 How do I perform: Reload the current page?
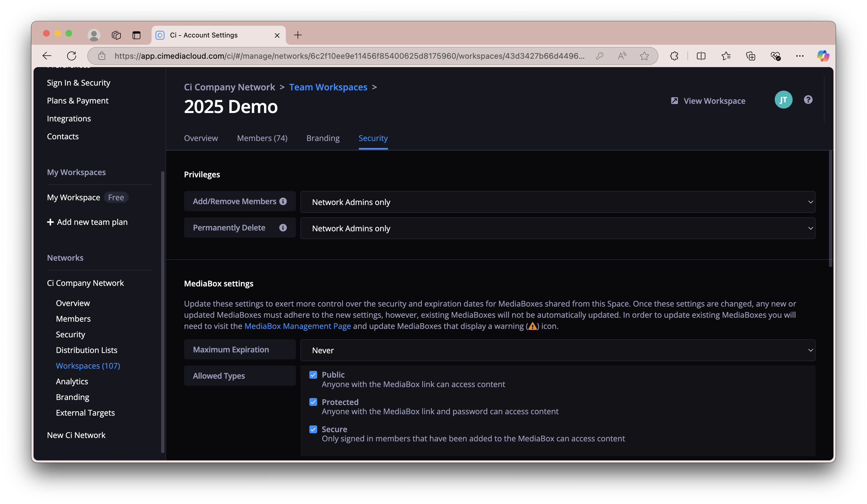point(72,56)
